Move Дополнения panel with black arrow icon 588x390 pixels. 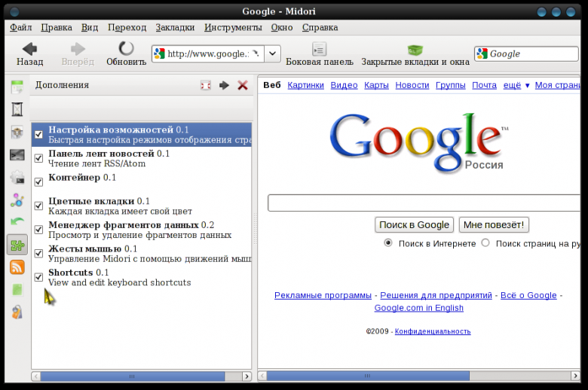coord(224,85)
